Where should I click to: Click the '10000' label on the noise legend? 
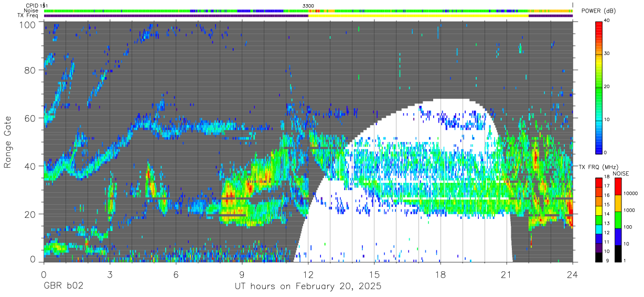click(631, 194)
